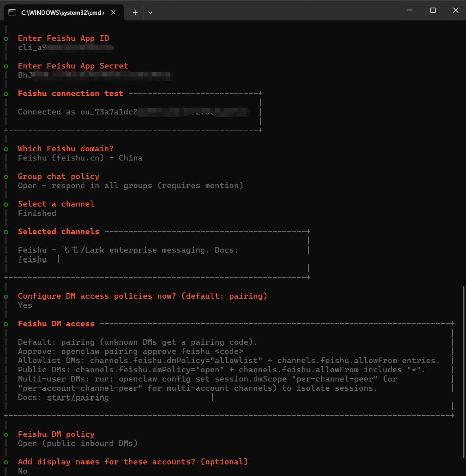Screen dimensions: 466x476
Task: Click the "Selected channels" heading
Action: click(58, 232)
